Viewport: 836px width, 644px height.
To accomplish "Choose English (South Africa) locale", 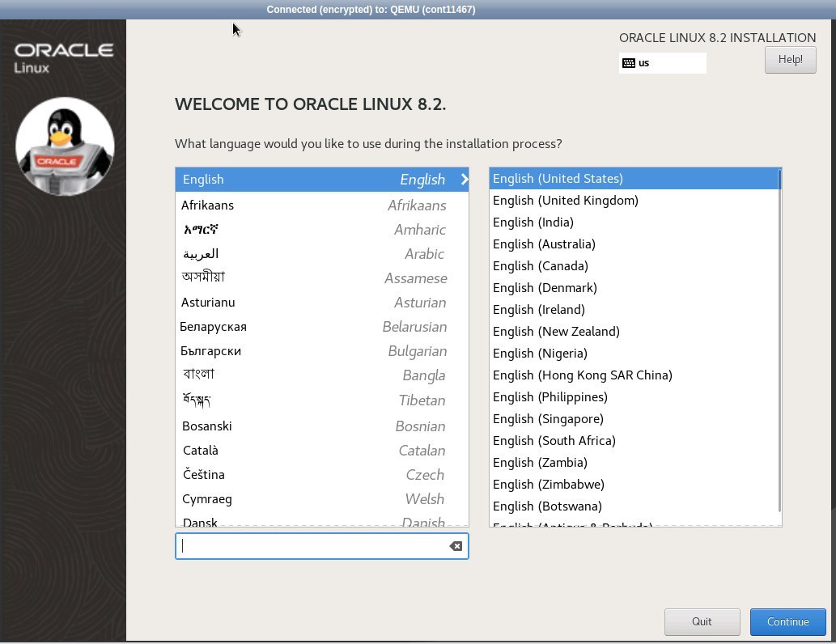I will point(634,441).
